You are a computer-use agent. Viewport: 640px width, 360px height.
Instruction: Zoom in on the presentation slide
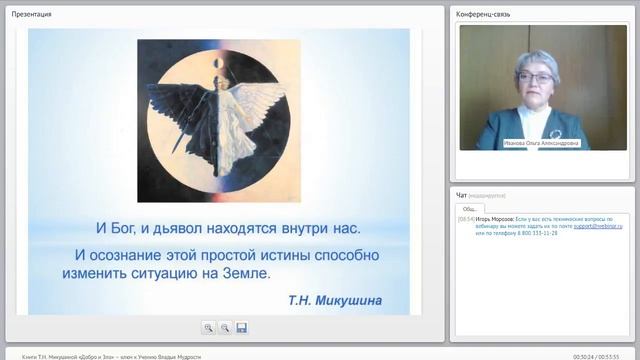tap(209, 328)
